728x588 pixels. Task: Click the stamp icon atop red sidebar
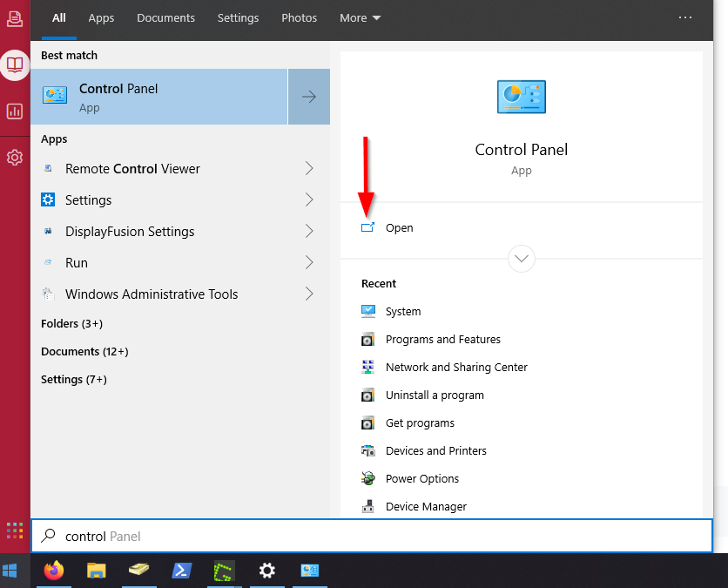[x=15, y=18]
